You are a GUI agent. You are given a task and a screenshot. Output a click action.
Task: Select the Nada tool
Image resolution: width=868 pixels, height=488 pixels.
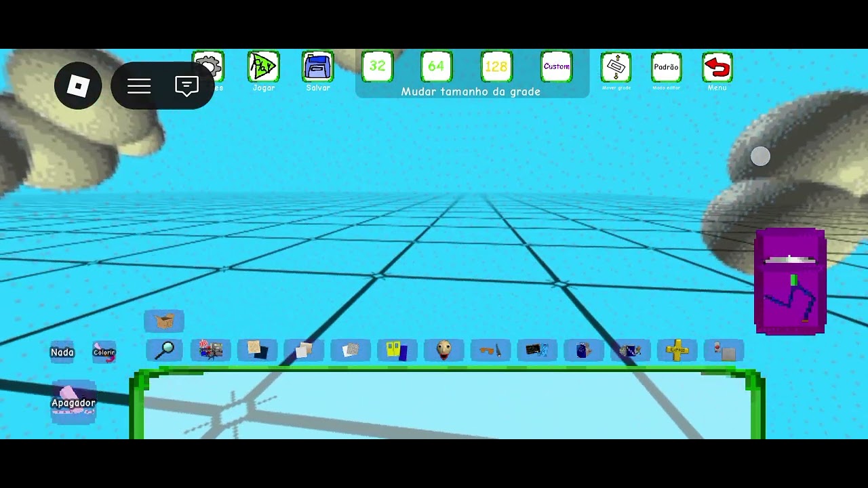62,352
